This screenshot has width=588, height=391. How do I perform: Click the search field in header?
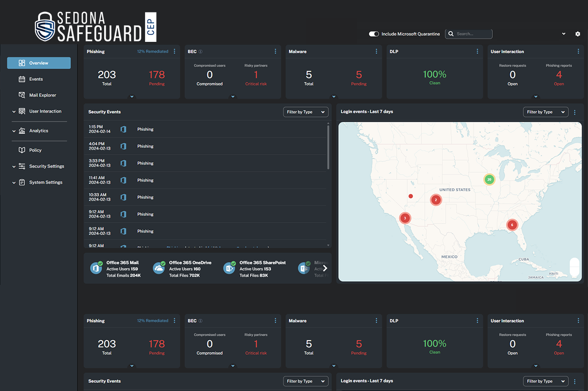[469, 34]
